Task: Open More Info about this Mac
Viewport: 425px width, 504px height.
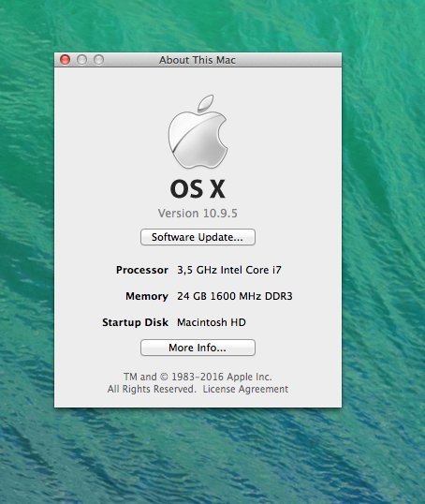Action: pos(198,348)
